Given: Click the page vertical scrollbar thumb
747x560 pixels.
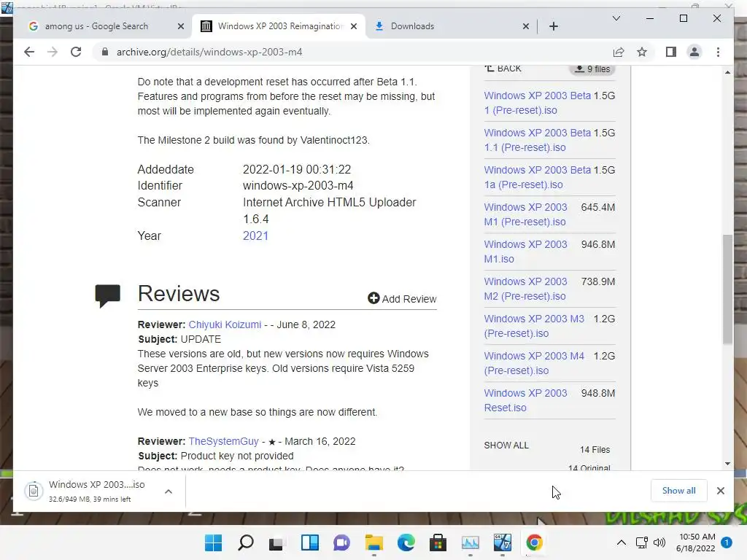Looking at the screenshot, I should (x=727, y=289).
